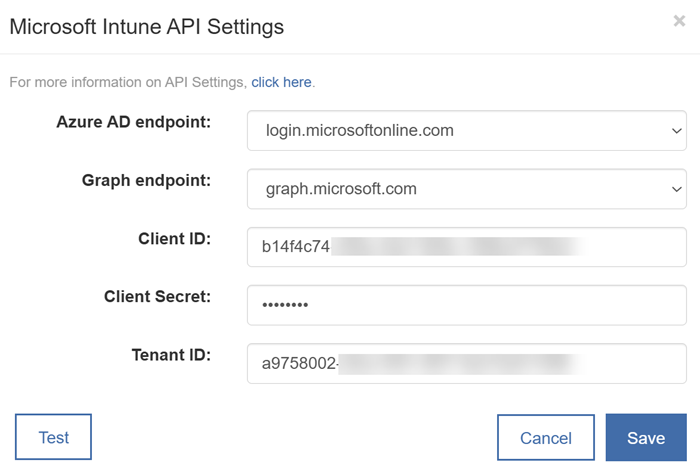Open the Azure AD endpoint dropdown

467,130
